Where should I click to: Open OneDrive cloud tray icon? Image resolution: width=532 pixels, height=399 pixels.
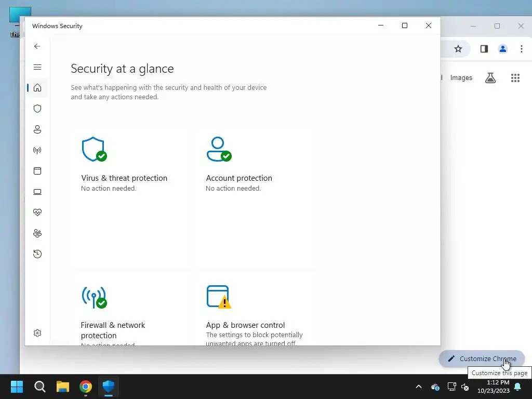coord(435,387)
